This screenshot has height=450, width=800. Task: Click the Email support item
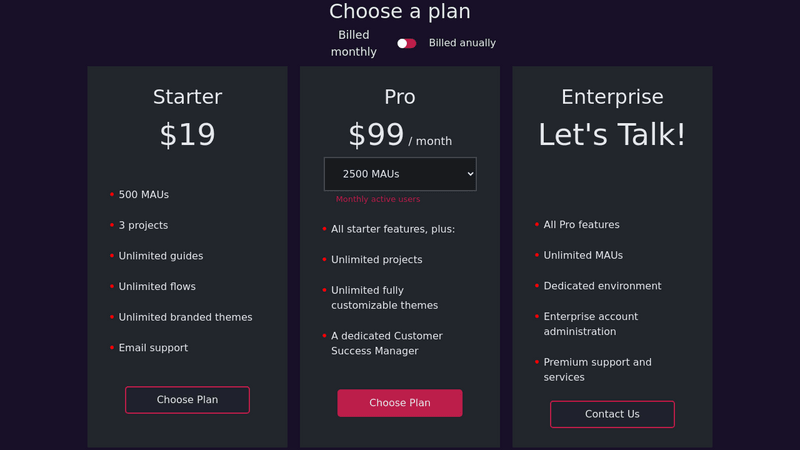tap(153, 347)
